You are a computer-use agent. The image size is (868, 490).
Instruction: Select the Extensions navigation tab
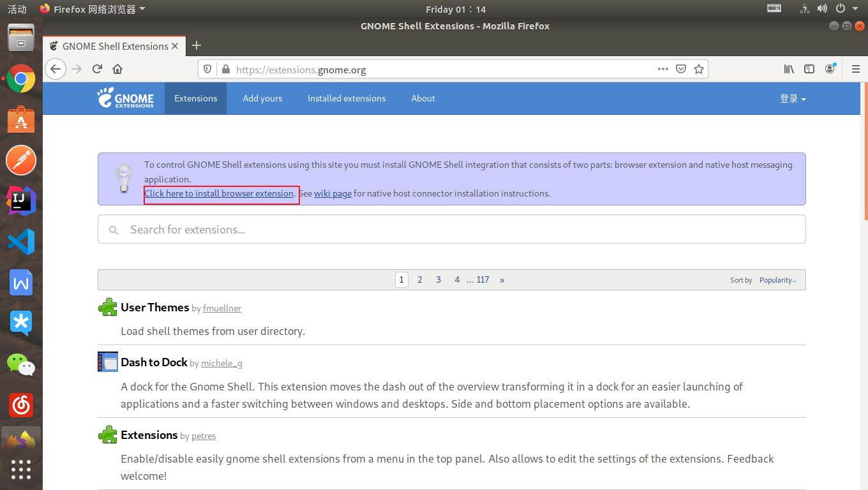[x=195, y=98]
